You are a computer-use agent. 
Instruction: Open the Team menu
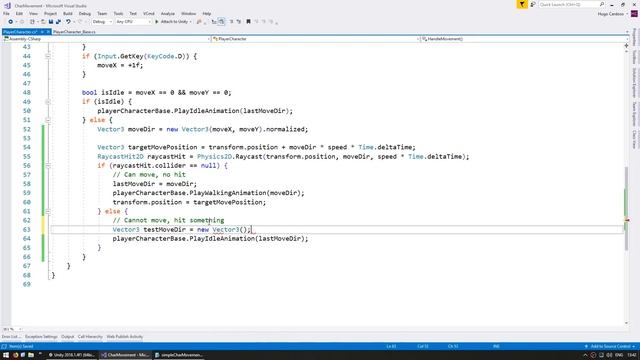tap(102, 14)
